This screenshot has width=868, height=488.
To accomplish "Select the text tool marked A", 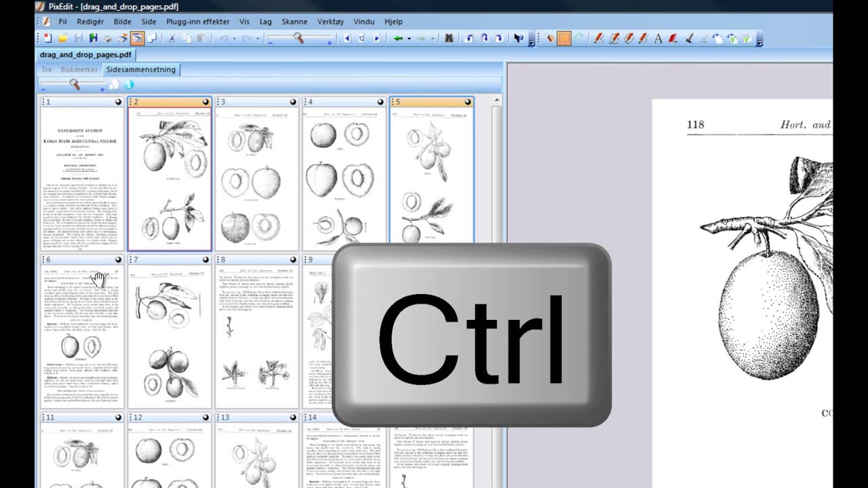I will pyautogui.click(x=658, y=39).
